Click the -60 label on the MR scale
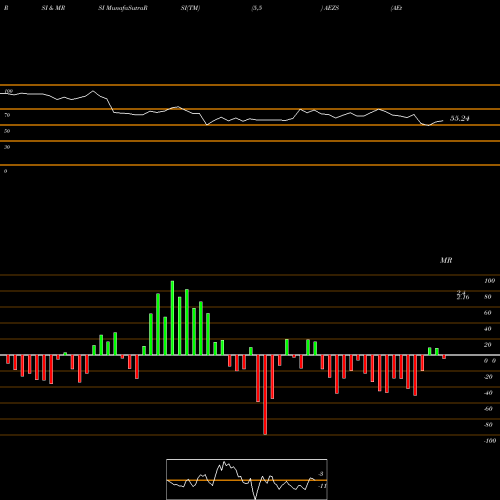Image resolution: width=500 pixels, height=500 pixels. coord(488,409)
